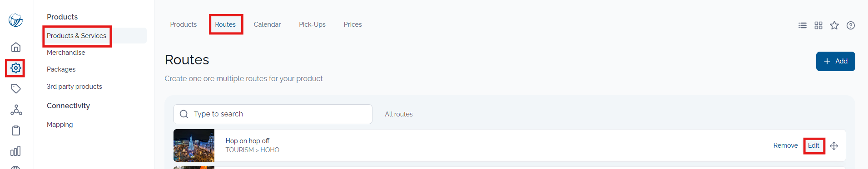Open the help question mark icon
Viewport: 868px width, 169px height.
click(851, 25)
